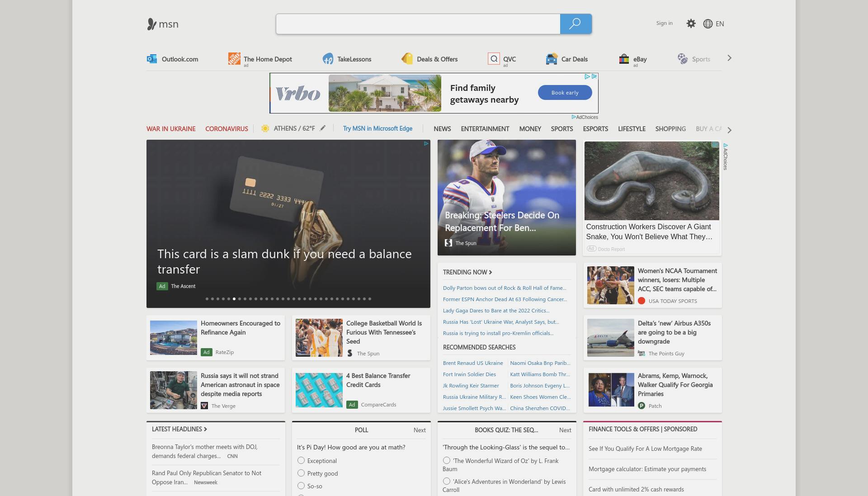Open the ENTERTAINMENT category
868x496 pixels.
point(485,129)
